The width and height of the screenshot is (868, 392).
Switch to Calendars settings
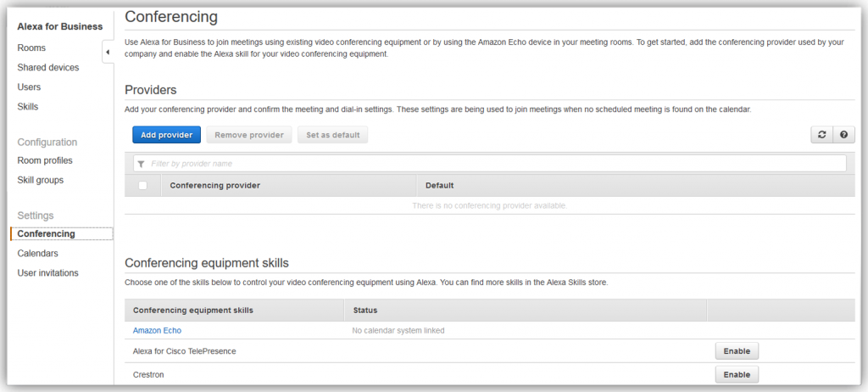[37, 254]
